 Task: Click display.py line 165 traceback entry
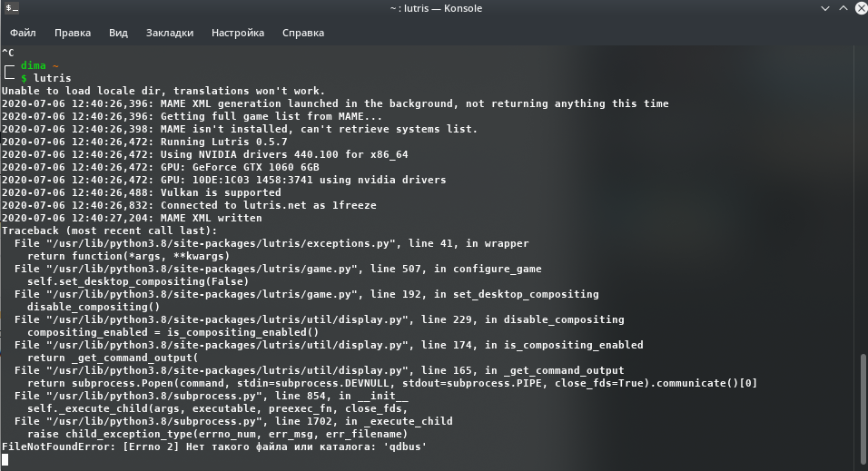tap(320, 371)
